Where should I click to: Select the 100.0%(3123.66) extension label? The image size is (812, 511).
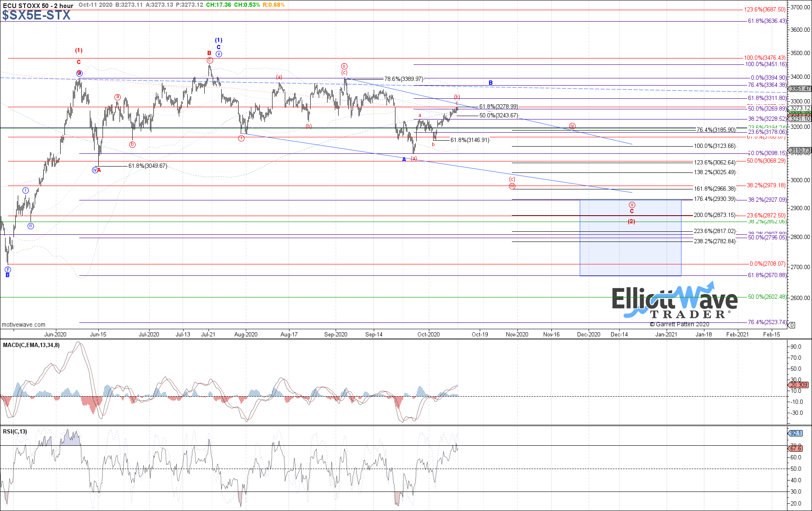[715, 146]
